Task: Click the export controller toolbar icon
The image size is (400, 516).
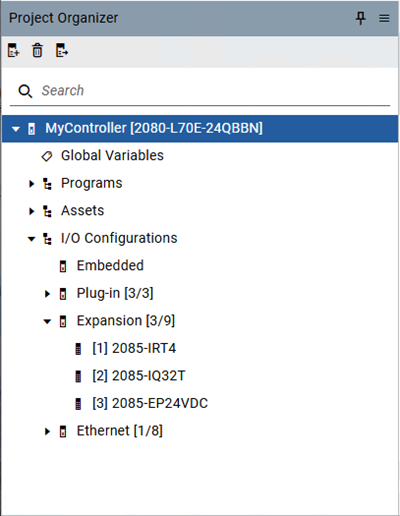Action: [x=62, y=50]
